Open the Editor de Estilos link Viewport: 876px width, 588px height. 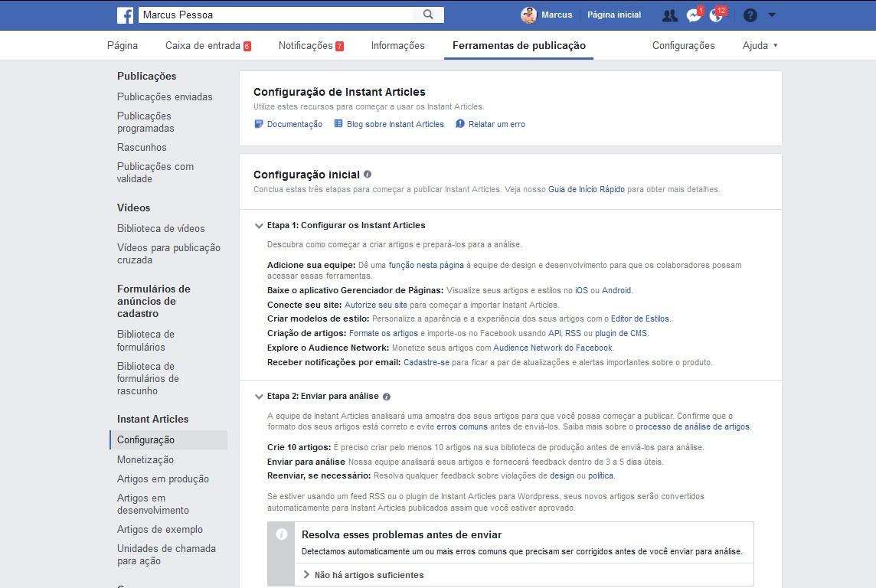pyautogui.click(x=640, y=318)
